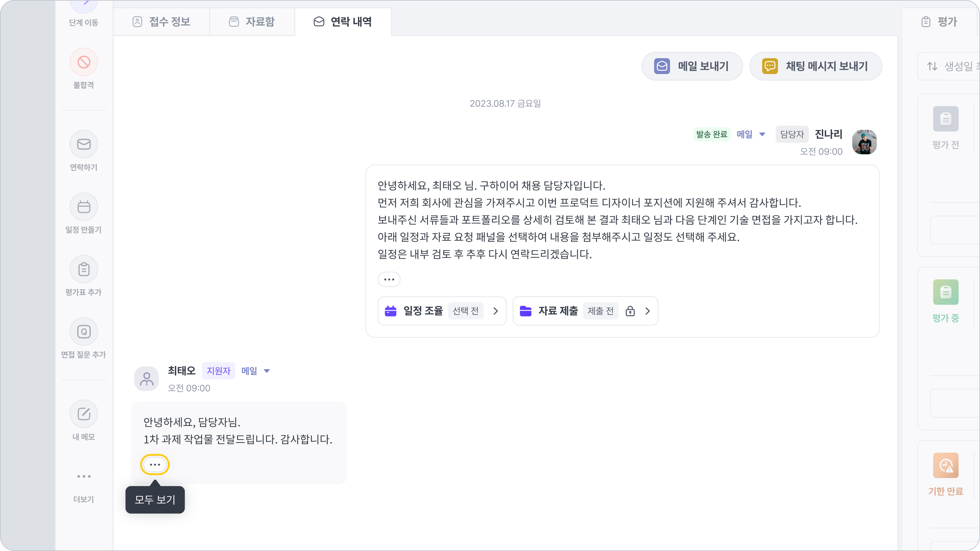Click the 불합격 reject icon in the sidebar
Image resolution: width=980 pixels, height=551 pixels.
coord(84,62)
